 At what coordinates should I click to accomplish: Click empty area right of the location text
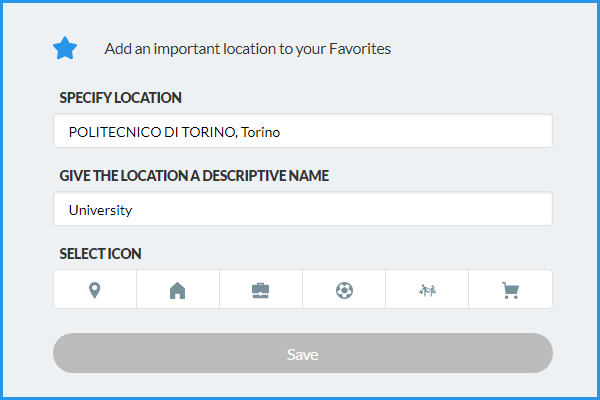430,131
